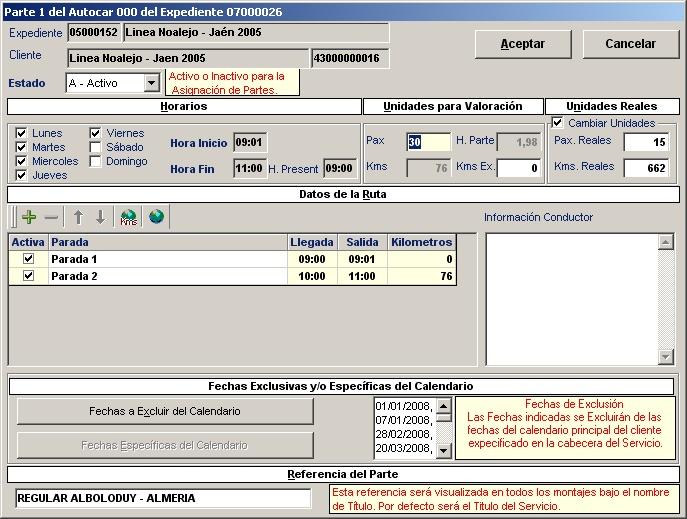Click the Expediente number field 05000152
The image size is (687, 519).
[94, 32]
